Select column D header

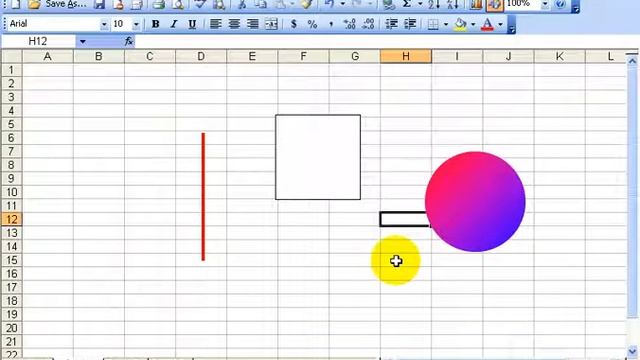tap(201, 56)
